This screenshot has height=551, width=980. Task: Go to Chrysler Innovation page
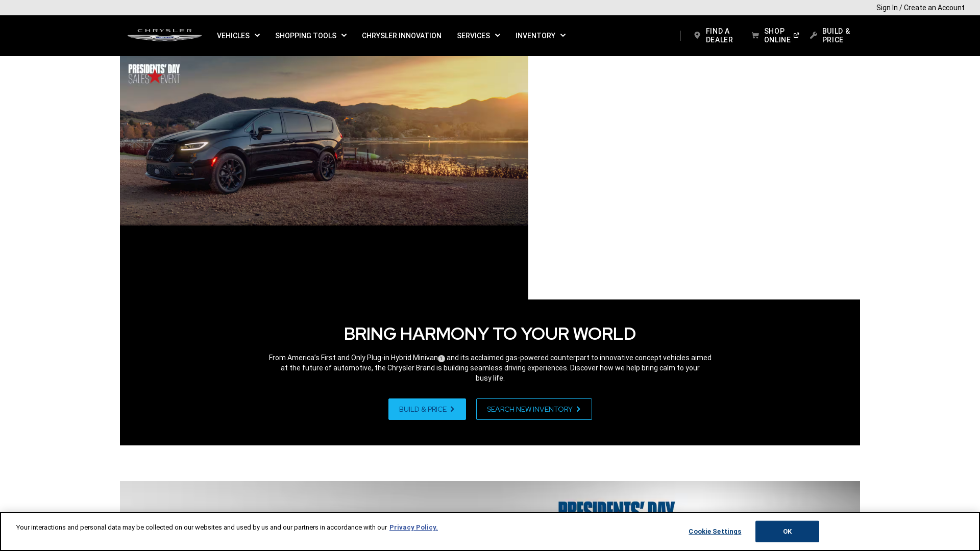[402, 36]
